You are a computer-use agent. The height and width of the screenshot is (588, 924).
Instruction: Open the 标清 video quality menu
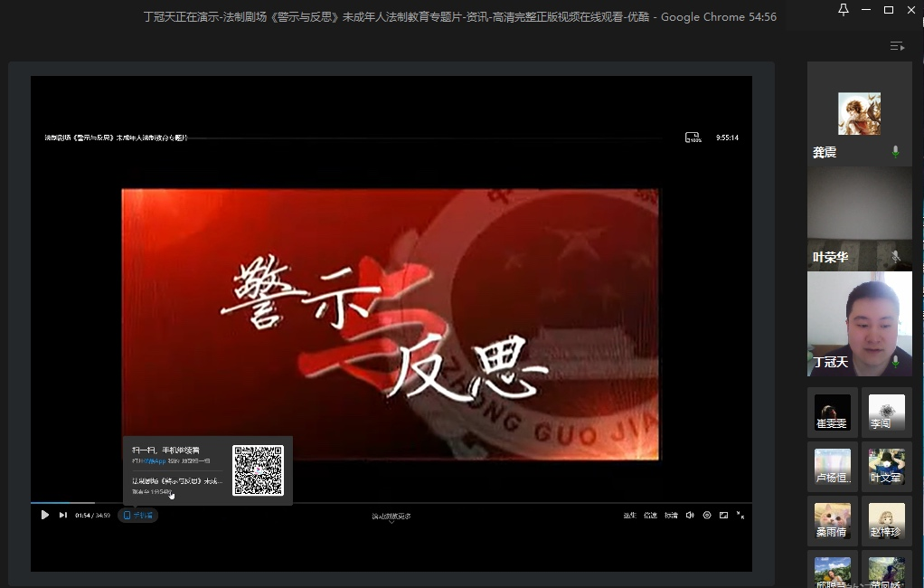click(x=671, y=515)
